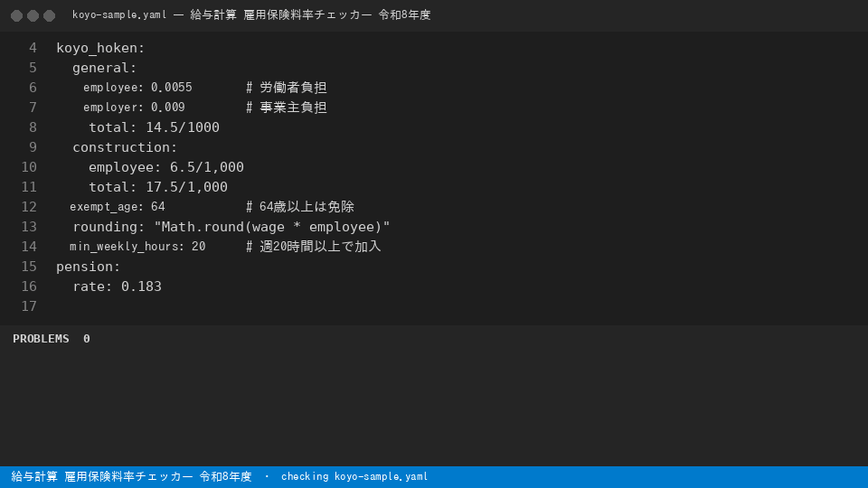This screenshot has width=868, height=488.
Task: Click employer: 0.009 entry
Action: click(x=134, y=108)
